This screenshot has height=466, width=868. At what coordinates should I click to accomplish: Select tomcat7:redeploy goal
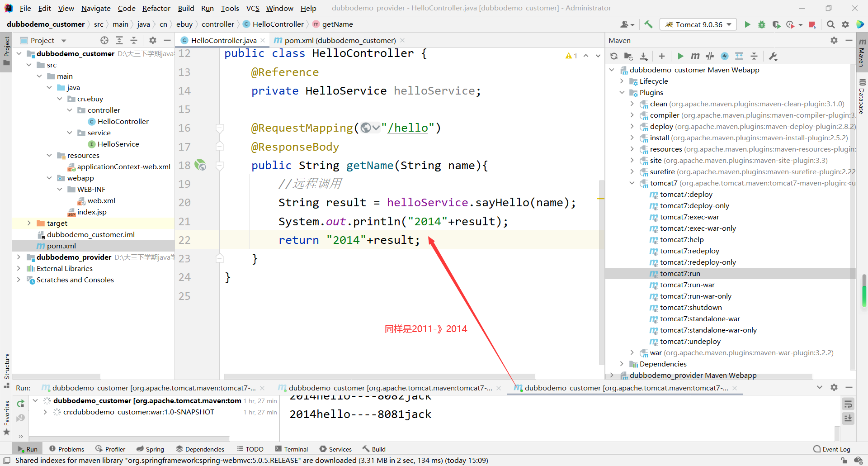689,251
